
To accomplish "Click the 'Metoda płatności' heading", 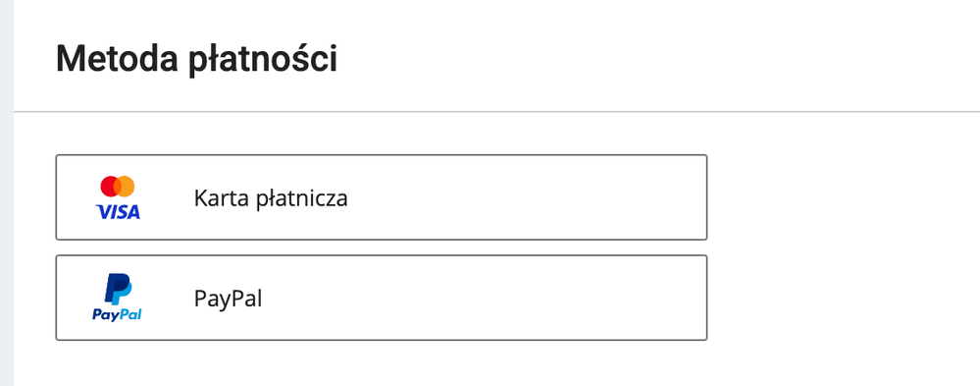I will (197, 60).
